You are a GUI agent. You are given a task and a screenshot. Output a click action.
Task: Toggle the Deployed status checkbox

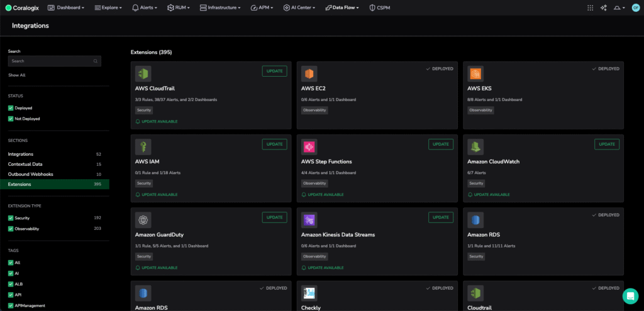point(11,108)
